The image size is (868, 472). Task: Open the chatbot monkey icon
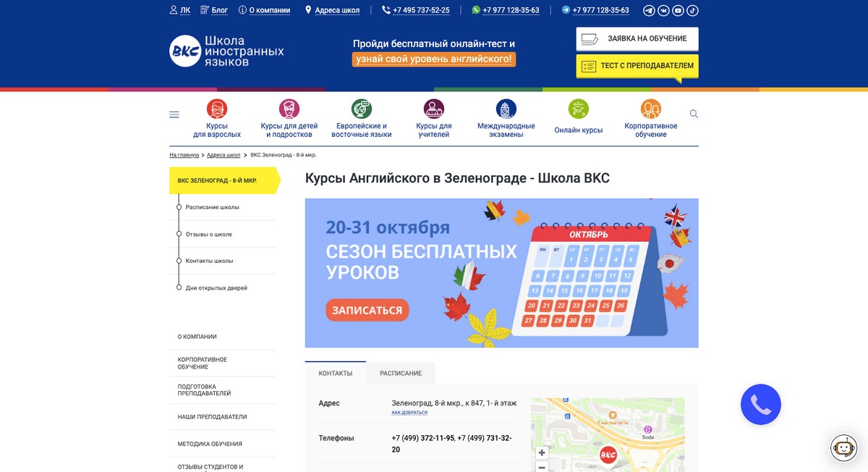pyautogui.click(x=843, y=448)
